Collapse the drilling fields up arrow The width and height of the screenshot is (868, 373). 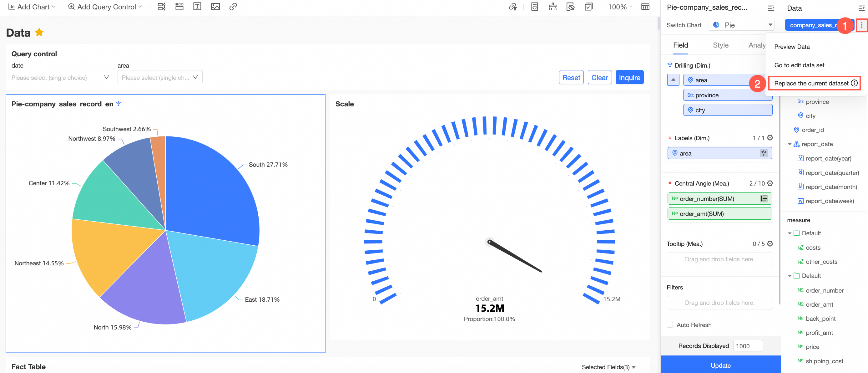[x=673, y=80]
